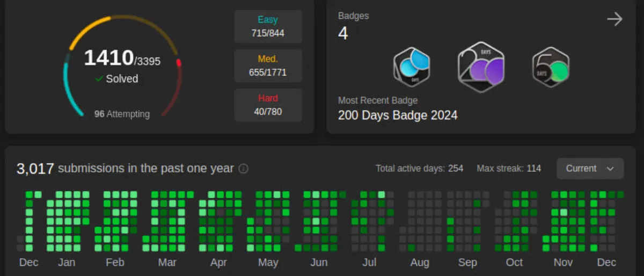Click the Aug month label in heatmap
The height and width of the screenshot is (276, 644).
[419, 263]
